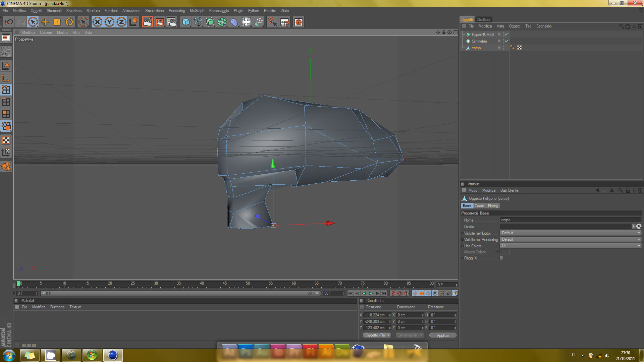Select the Move tool in toolbar
The image size is (644, 362).
45,22
